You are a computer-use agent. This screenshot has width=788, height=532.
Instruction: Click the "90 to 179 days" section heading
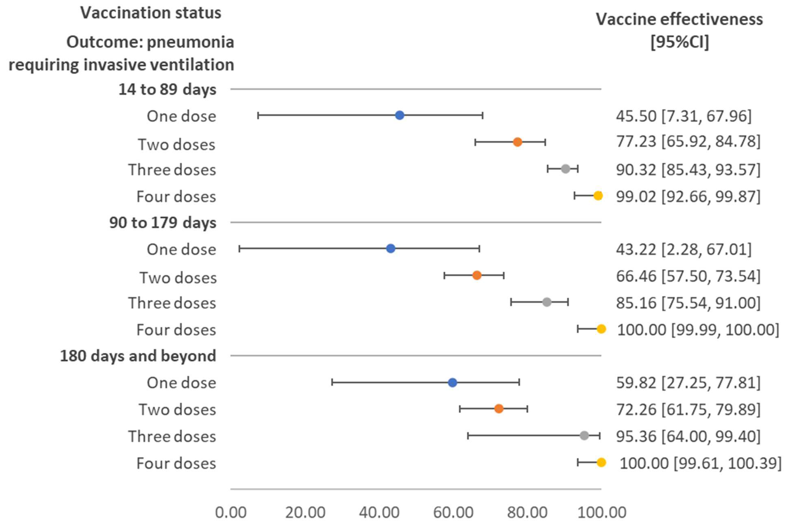tap(163, 223)
